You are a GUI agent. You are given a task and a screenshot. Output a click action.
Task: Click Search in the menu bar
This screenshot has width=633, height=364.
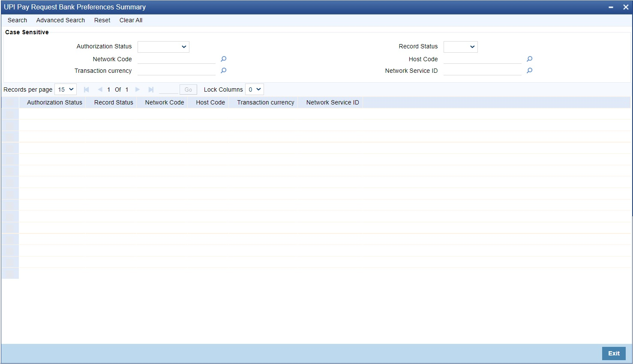[17, 20]
